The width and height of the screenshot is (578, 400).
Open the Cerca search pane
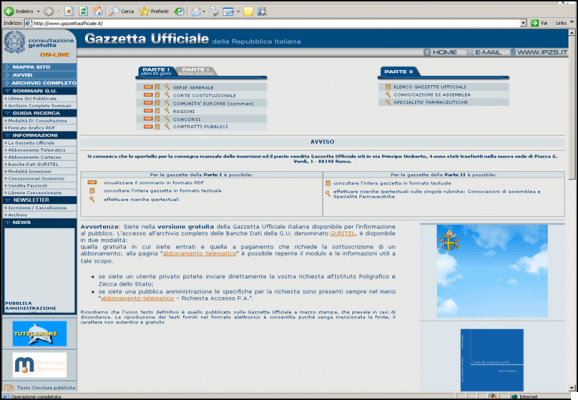(x=122, y=11)
